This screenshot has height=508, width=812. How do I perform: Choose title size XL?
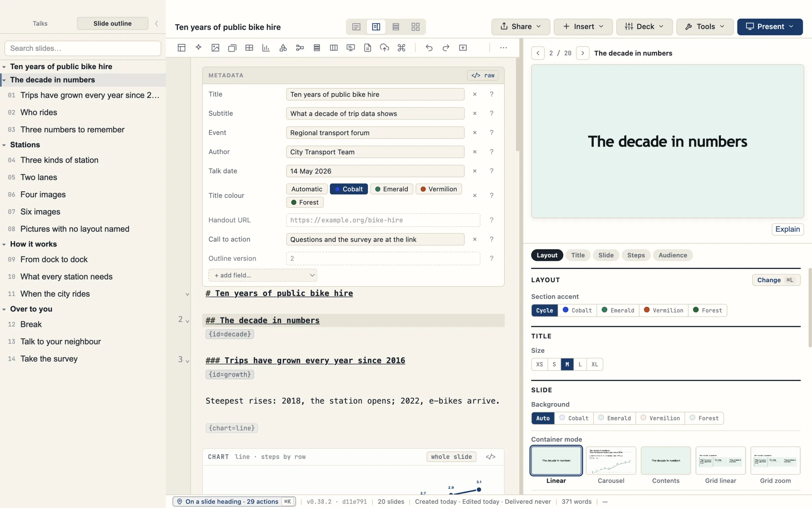tap(594, 364)
